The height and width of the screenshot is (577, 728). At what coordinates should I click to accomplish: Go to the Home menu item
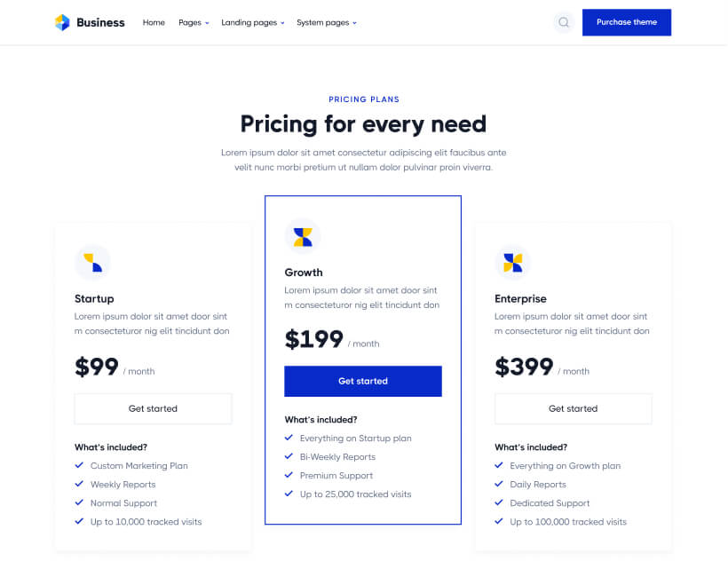pyautogui.click(x=154, y=22)
